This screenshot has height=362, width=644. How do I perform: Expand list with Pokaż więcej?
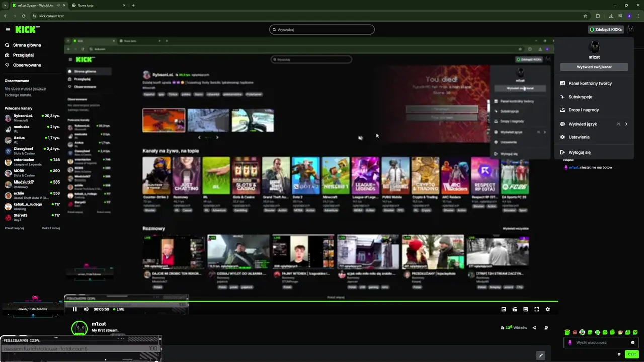[x=14, y=228]
